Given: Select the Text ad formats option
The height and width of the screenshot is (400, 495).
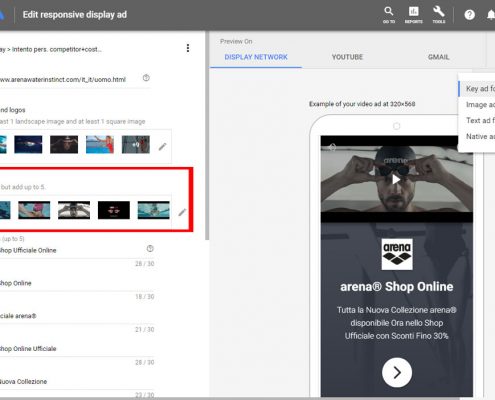Looking at the screenshot, I should (x=478, y=120).
